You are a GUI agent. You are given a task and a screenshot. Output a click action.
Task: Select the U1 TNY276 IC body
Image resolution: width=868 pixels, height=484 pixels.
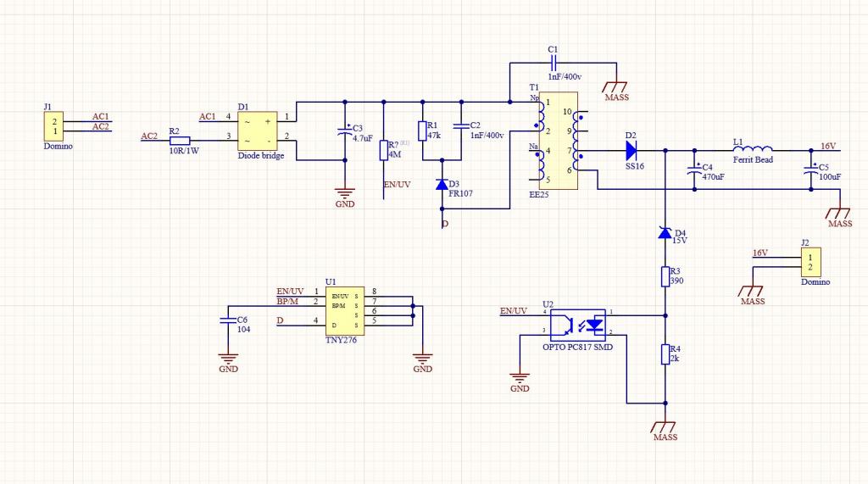click(x=344, y=311)
